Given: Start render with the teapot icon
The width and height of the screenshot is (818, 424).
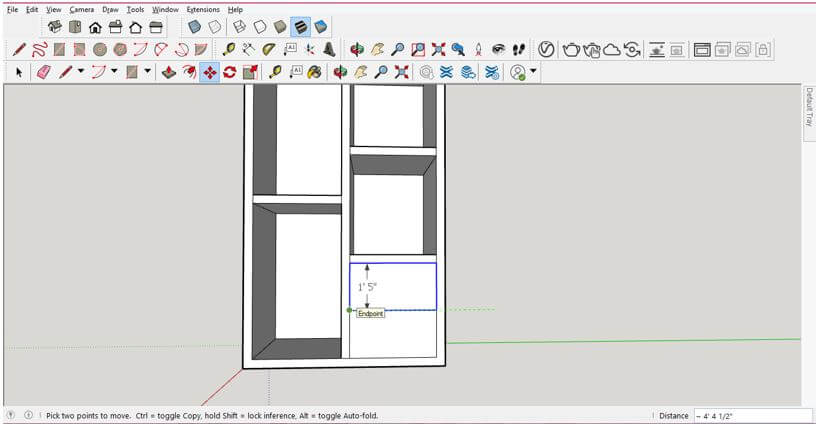Looking at the screenshot, I should click(x=571, y=50).
